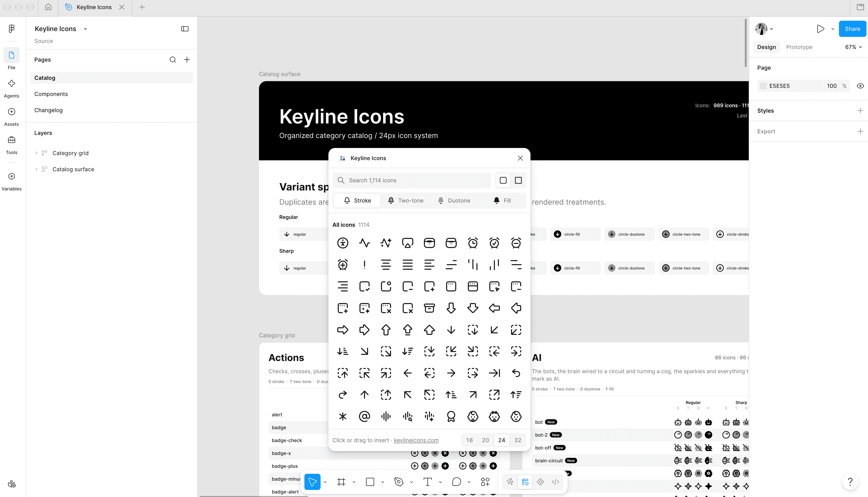The width and height of the screenshot is (868, 497).
Task: Open a new tab with plus
Action: click(142, 7)
